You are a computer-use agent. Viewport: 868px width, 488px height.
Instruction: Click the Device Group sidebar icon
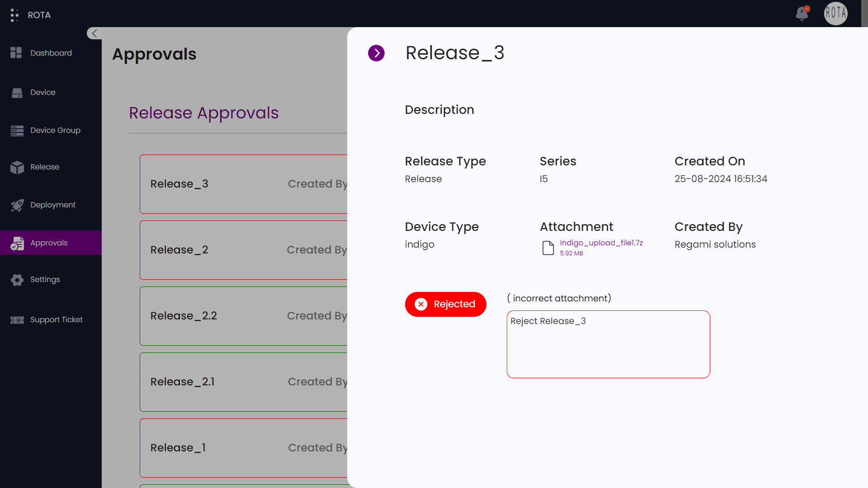[x=17, y=130]
